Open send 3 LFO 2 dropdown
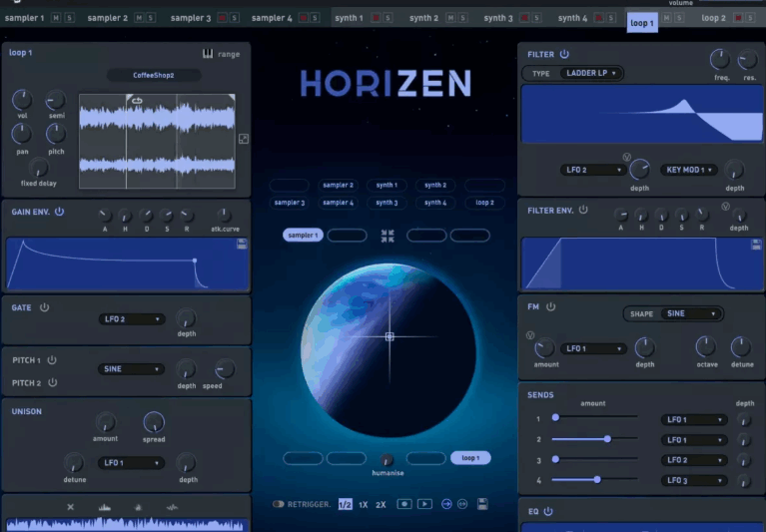The image size is (766, 532). pyautogui.click(x=694, y=460)
